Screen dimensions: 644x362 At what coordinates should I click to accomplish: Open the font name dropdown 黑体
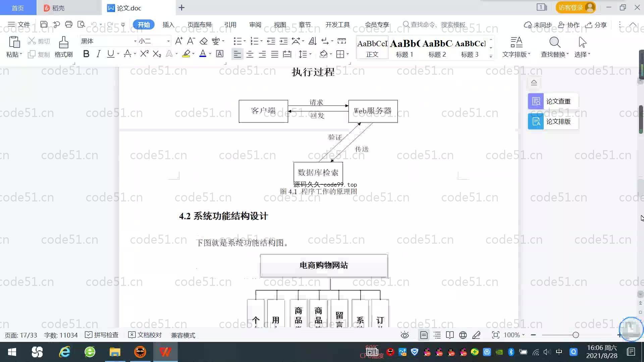135,41
